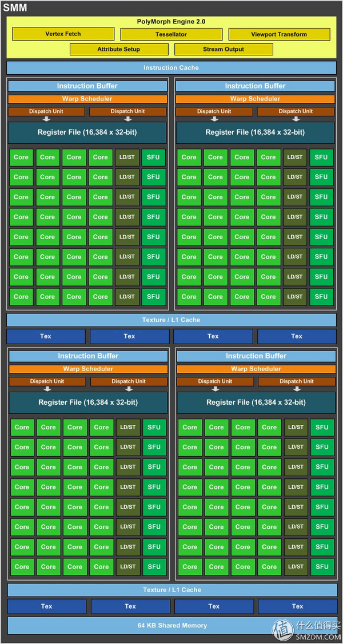Click the Viewport Transform block
Screen dimensions: 343x644
(x=279, y=34)
